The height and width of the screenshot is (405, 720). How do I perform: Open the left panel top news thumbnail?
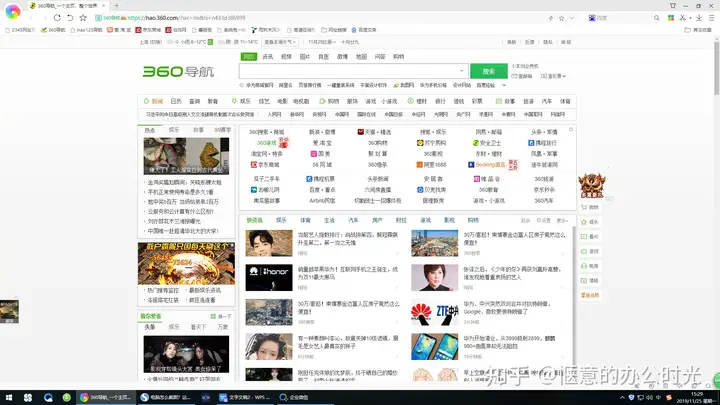[x=186, y=156]
